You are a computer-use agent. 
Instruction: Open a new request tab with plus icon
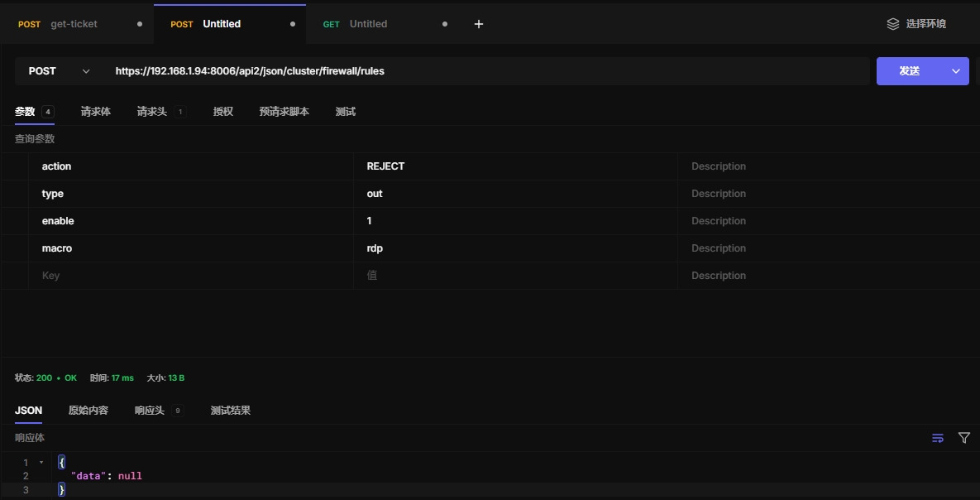478,24
